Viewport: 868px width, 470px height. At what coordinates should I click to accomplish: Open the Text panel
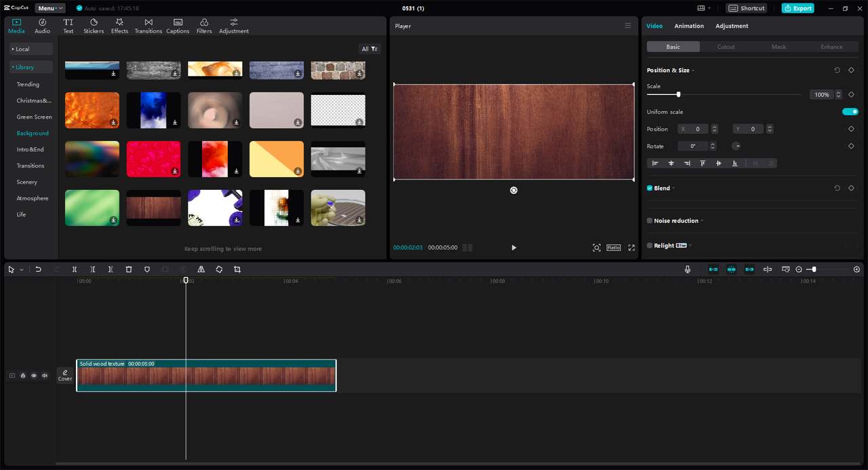point(68,26)
